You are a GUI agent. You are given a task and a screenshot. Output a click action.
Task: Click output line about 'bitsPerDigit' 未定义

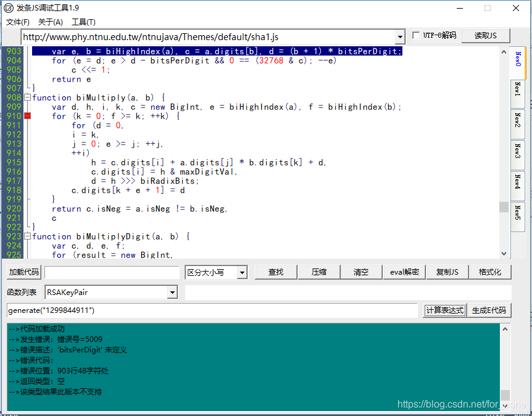67,350
